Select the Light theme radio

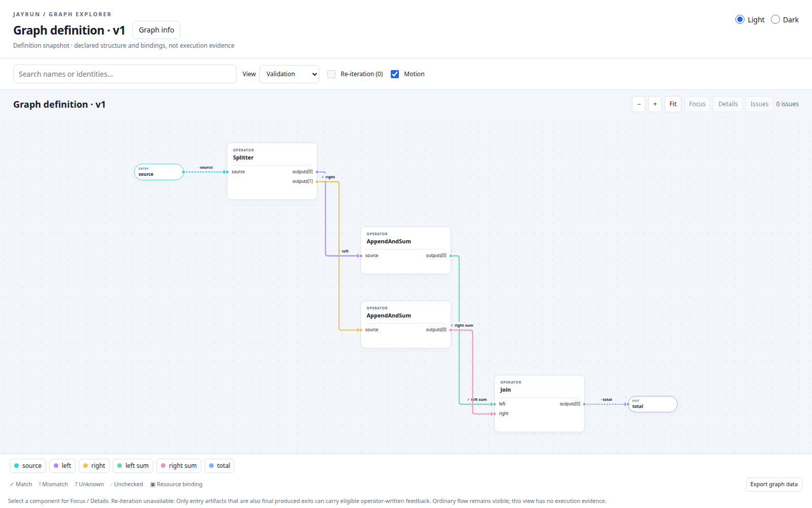coord(740,19)
